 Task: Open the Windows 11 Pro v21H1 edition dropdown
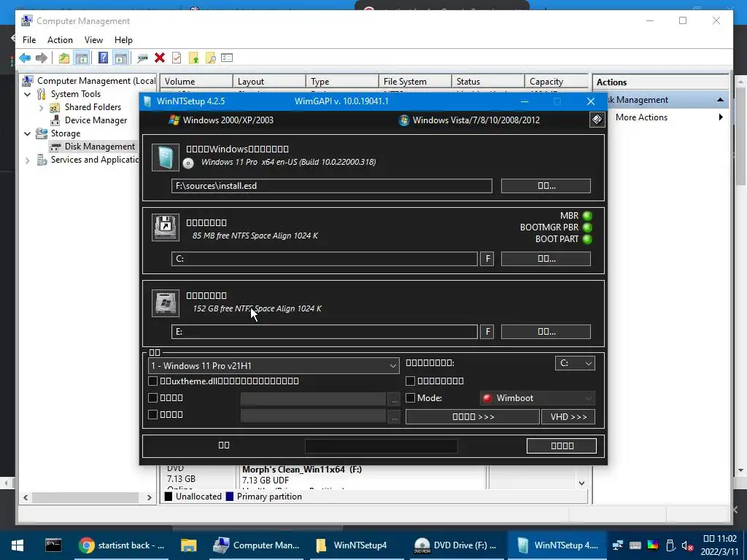pyautogui.click(x=274, y=366)
